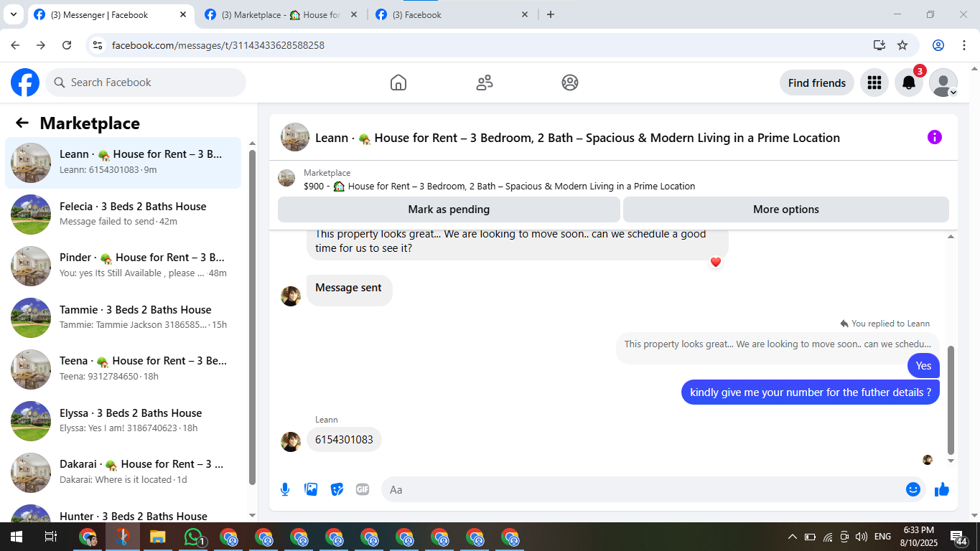
Task: Click the phone number 6154301083 message
Action: (x=344, y=440)
